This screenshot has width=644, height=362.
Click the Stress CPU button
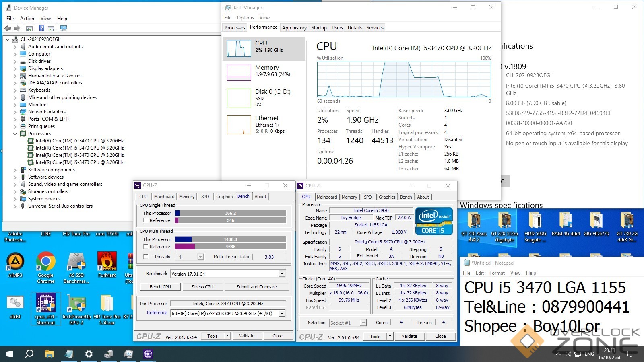tap(202, 287)
